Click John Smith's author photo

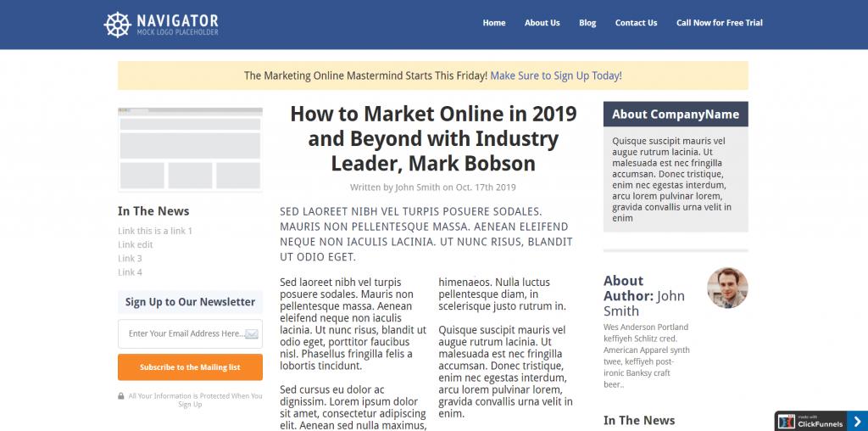pos(727,288)
